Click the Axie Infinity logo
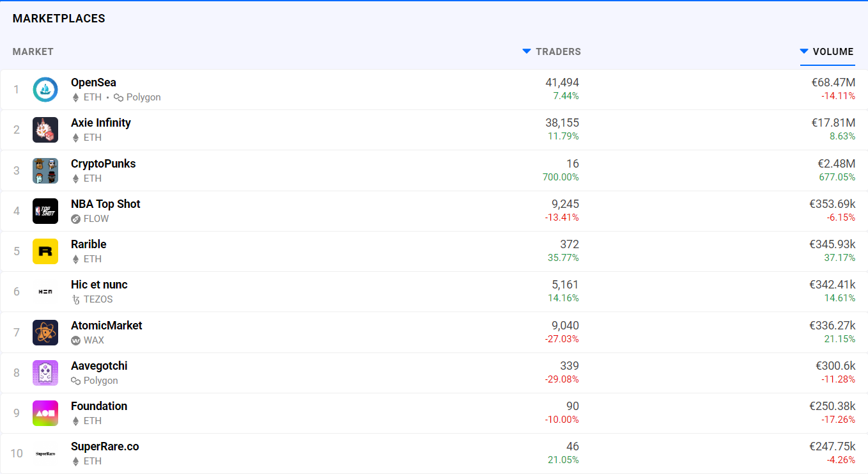 pos(45,130)
